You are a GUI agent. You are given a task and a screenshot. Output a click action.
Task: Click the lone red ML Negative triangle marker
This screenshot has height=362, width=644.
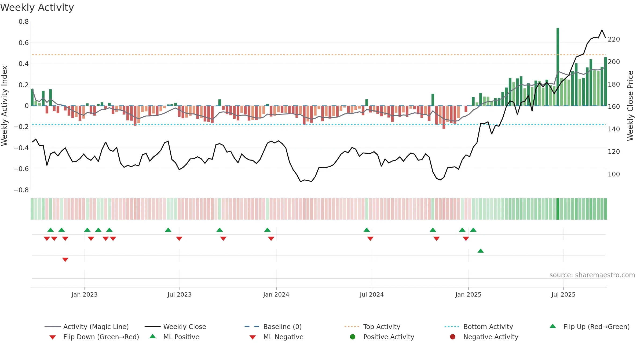tap(65, 259)
